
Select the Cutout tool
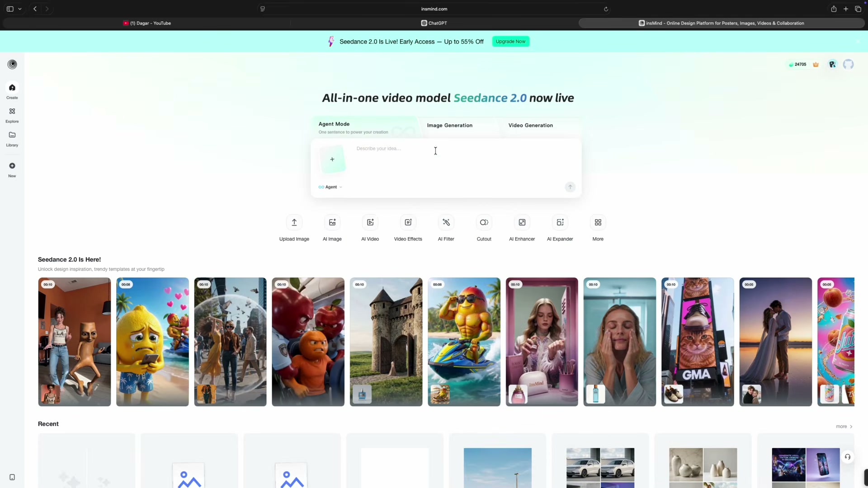(x=484, y=228)
